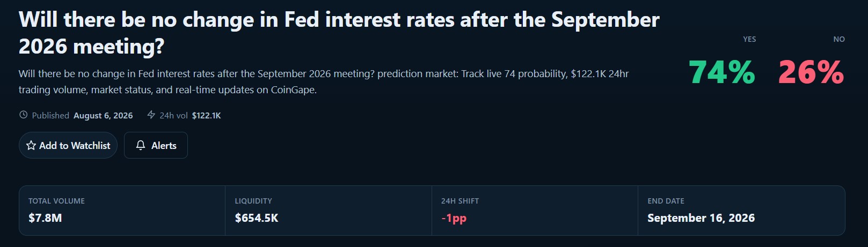The height and width of the screenshot is (247, 868).
Task: Click the End Date September 16, 2026 card
Action: pos(741,211)
